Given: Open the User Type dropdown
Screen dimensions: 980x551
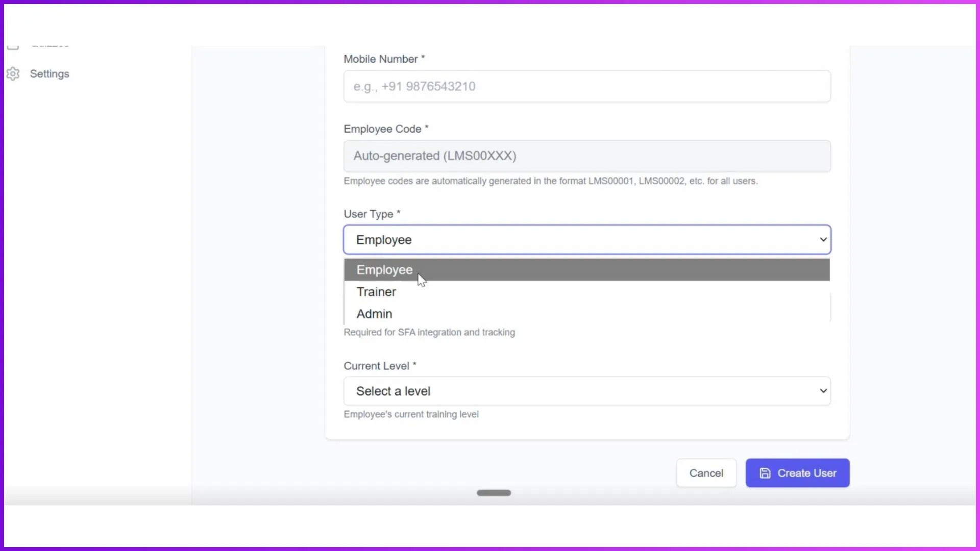Looking at the screenshot, I should (x=586, y=239).
